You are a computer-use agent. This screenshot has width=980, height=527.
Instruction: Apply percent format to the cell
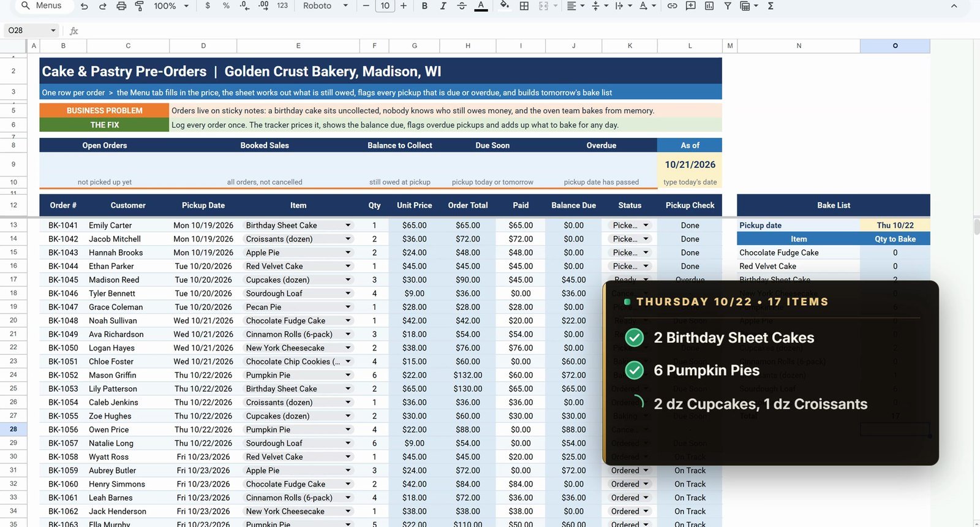226,6
